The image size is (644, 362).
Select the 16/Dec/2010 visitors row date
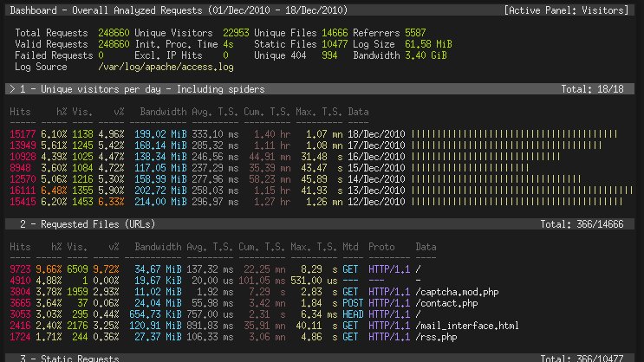tap(376, 157)
